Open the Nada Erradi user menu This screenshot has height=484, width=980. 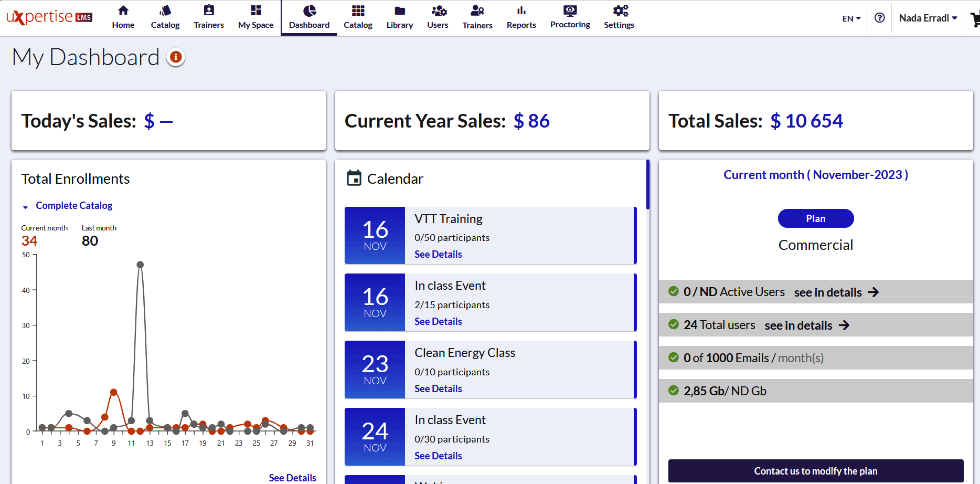(x=928, y=18)
